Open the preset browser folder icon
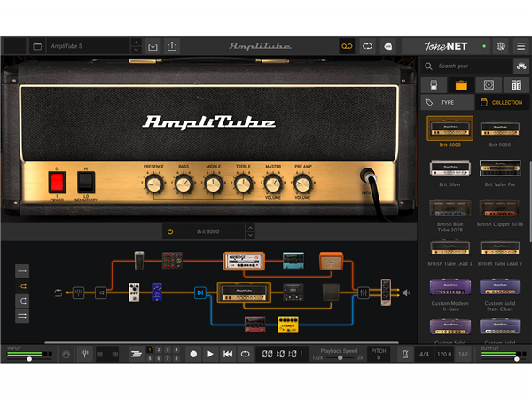 [37, 46]
